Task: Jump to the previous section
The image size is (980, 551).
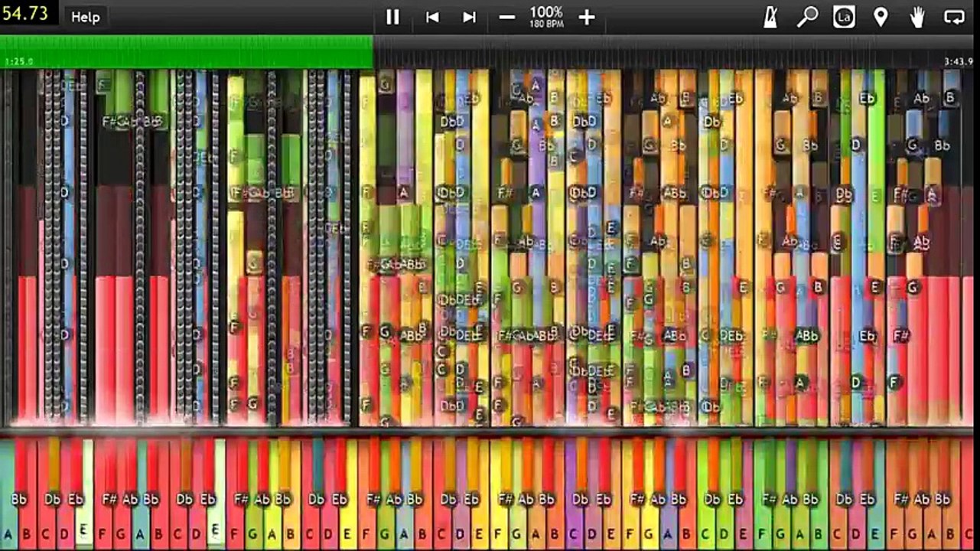Action: pyautogui.click(x=432, y=17)
